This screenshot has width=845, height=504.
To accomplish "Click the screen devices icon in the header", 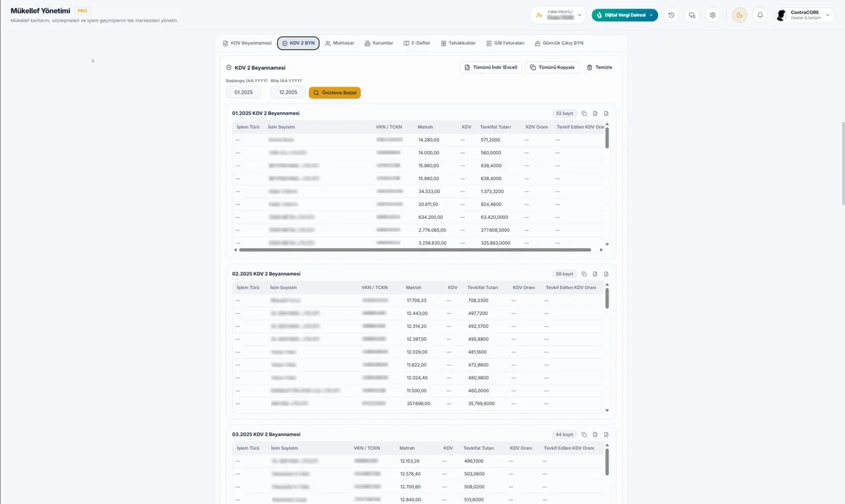I will pos(692,15).
